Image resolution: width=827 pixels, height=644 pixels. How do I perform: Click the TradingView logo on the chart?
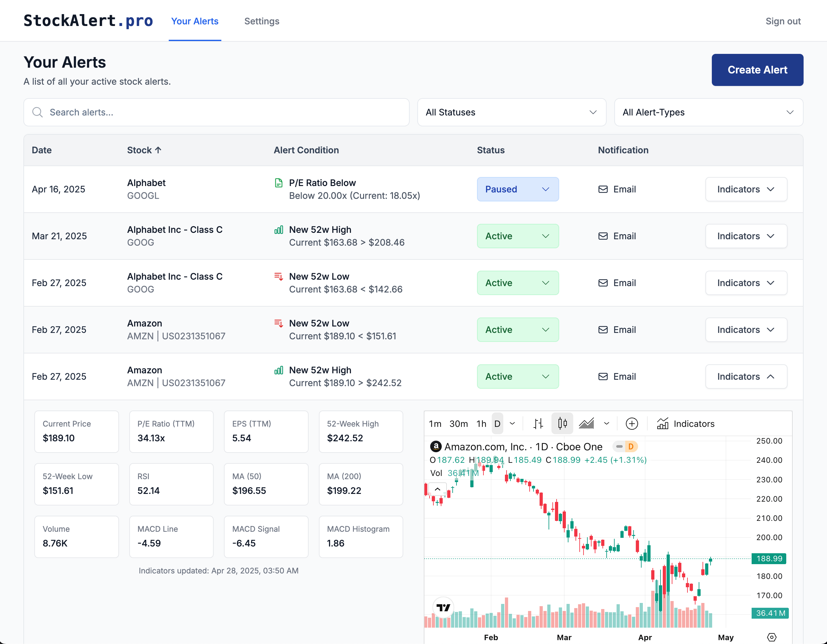click(x=443, y=608)
